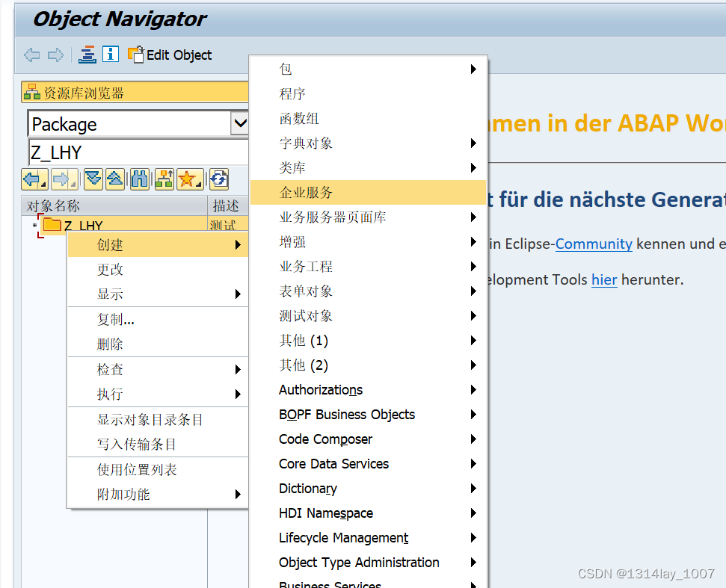Expand the 类库 submenu arrow
This screenshot has width=726, height=588.
pyautogui.click(x=473, y=167)
